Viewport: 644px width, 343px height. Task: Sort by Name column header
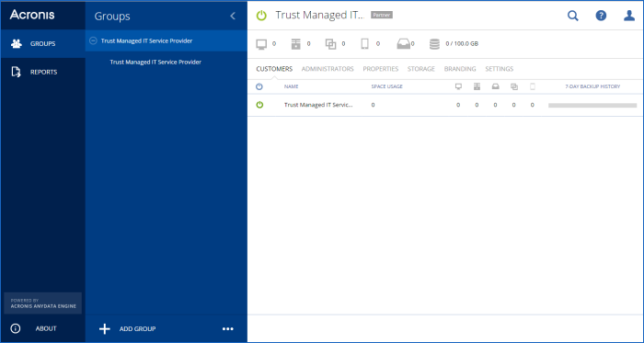pos(292,86)
